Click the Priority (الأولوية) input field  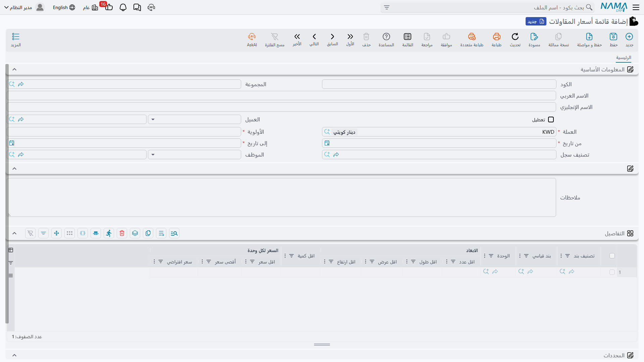click(x=124, y=132)
